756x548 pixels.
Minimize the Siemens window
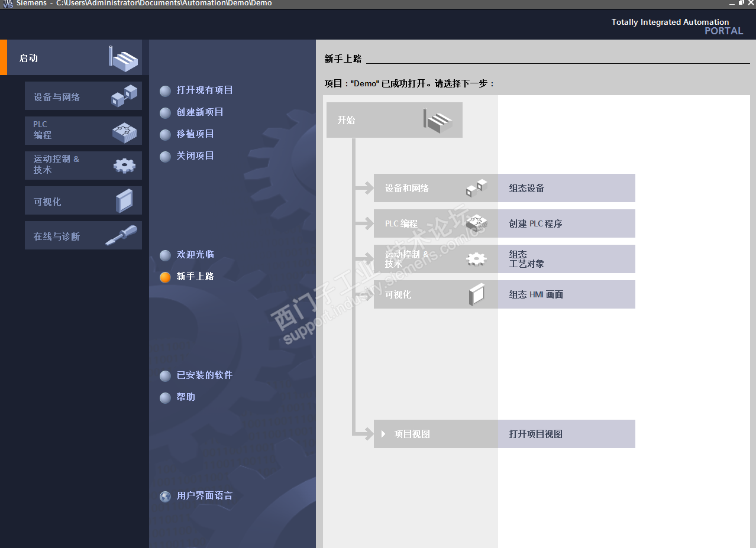coord(732,4)
